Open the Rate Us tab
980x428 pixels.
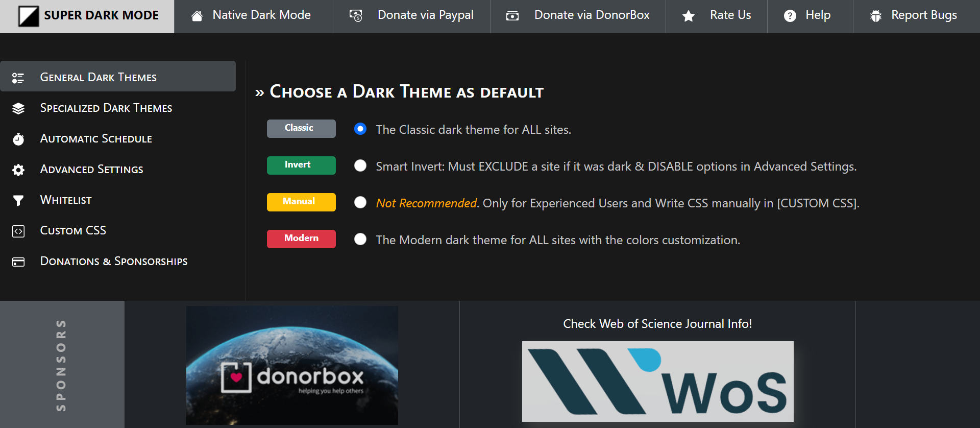tap(717, 16)
